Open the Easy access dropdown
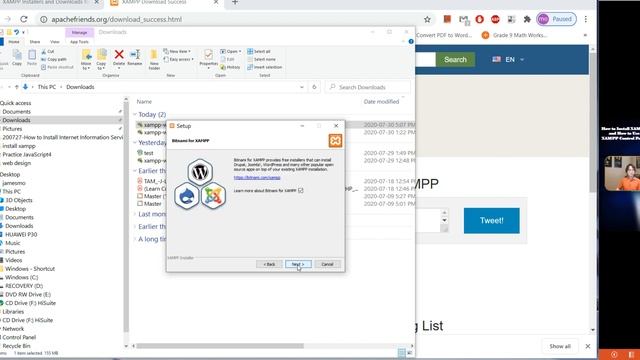 [x=178, y=59]
